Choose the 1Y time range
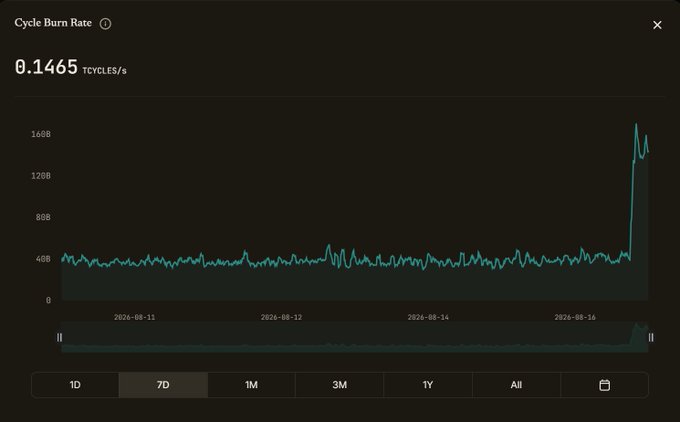Image resolution: width=680 pixels, height=422 pixels. pyautogui.click(x=428, y=385)
